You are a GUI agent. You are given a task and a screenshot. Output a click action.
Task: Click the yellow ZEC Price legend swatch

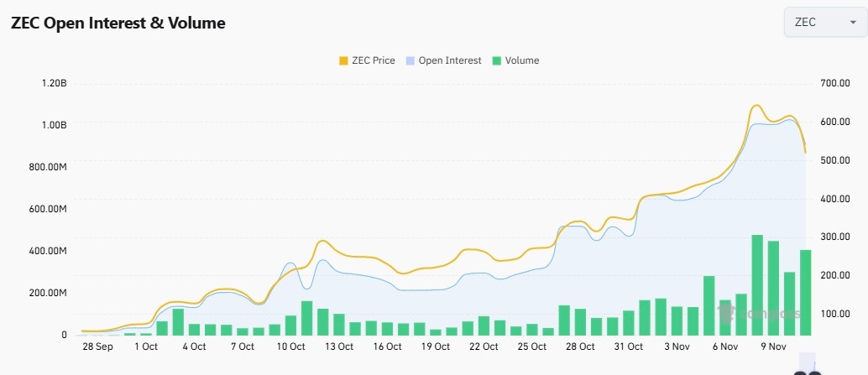pos(343,60)
